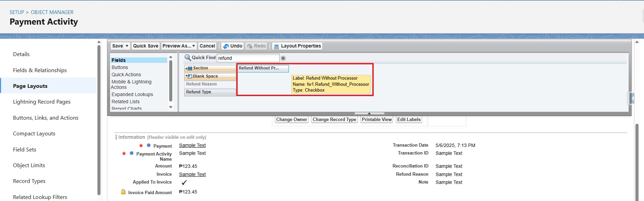
Task: Click the Quick Find magnifier icon
Action: (x=188, y=58)
